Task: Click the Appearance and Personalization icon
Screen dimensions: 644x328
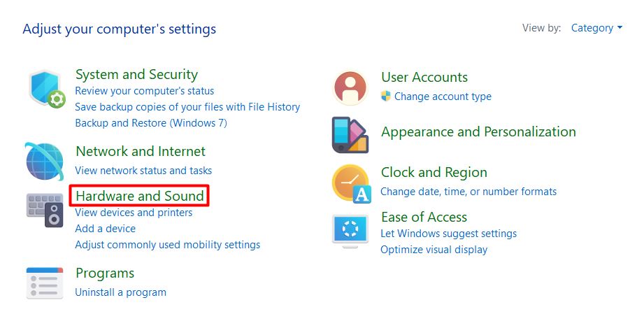Action: point(350,135)
